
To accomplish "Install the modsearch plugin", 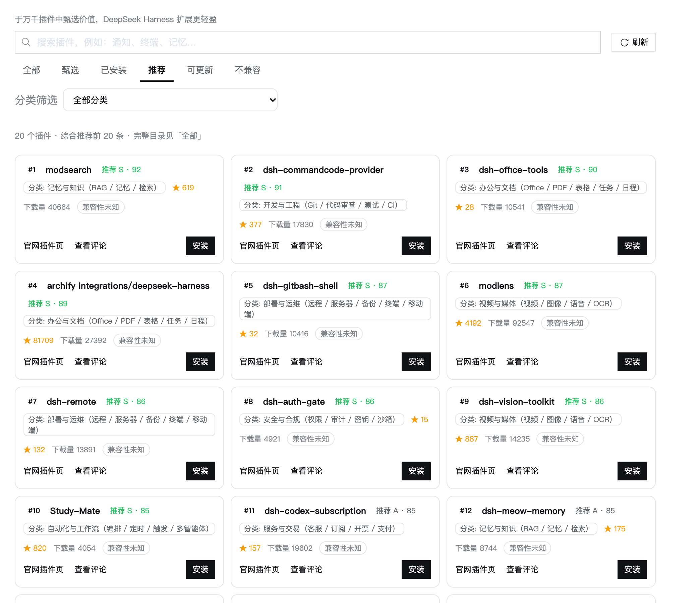I will click(x=200, y=246).
